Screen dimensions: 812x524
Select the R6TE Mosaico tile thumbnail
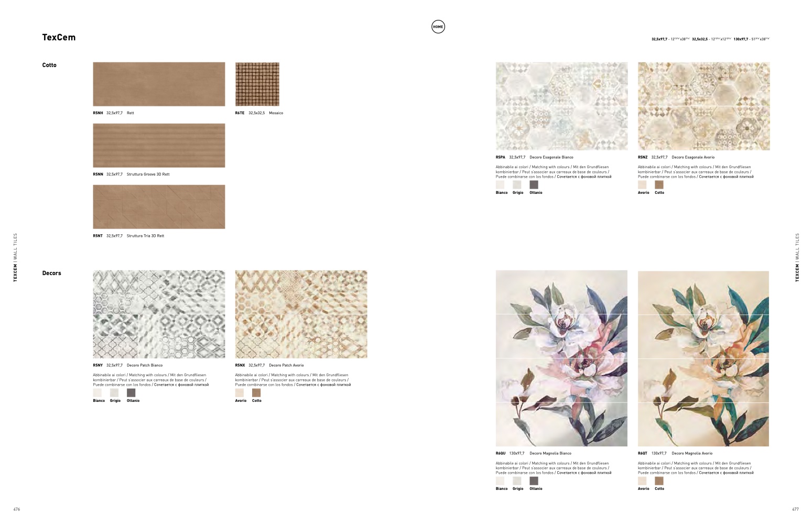click(257, 84)
